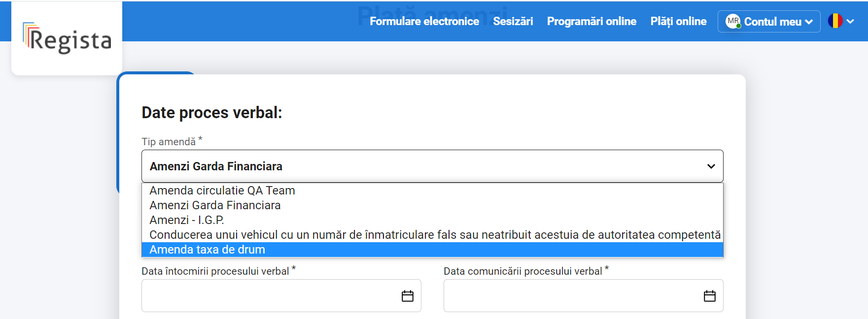
Task: Click the Regista logo
Action: click(x=67, y=38)
